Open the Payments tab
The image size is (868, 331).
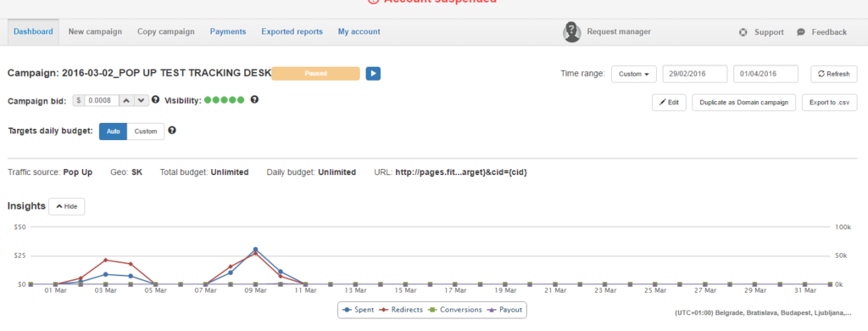click(228, 31)
